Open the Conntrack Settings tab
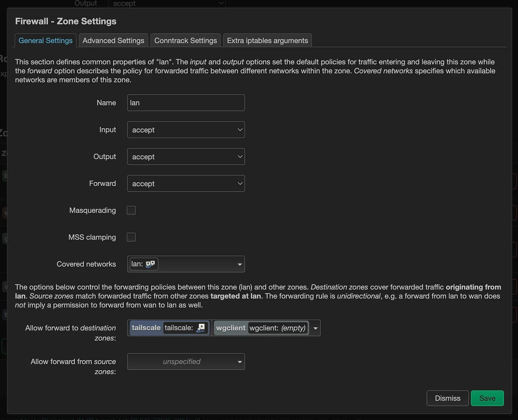518x420 pixels. 185,40
